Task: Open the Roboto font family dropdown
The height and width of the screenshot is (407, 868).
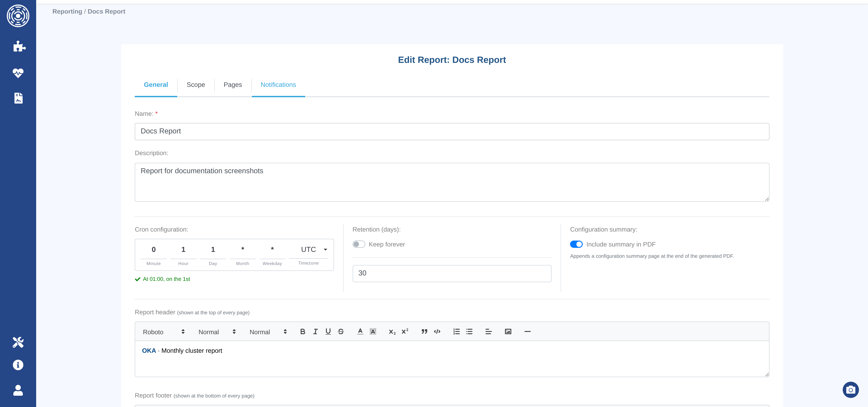Action: [164, 332]
